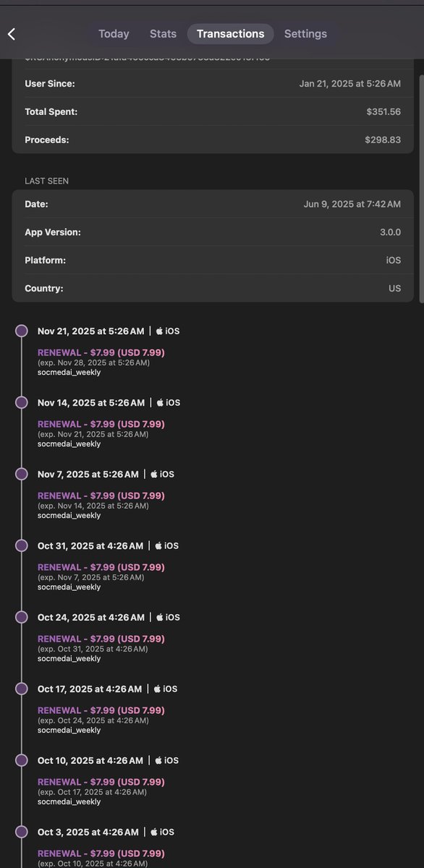Click the Apple logo beside Oct 24 transaction
The image size is (424, 868).
coord(159,617)
